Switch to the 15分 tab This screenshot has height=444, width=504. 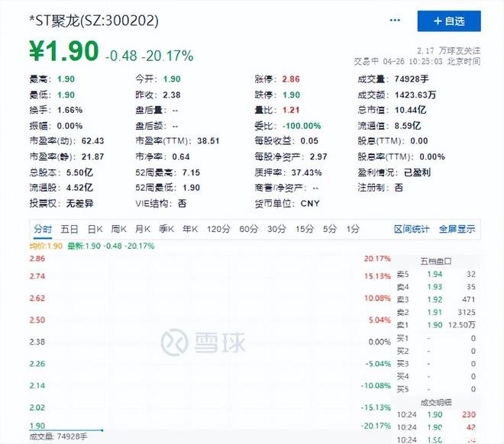[x=305, y=229]
